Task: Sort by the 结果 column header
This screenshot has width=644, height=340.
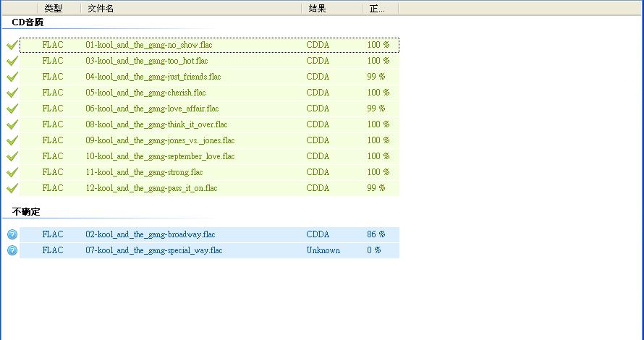Action: tap(332, 9)
